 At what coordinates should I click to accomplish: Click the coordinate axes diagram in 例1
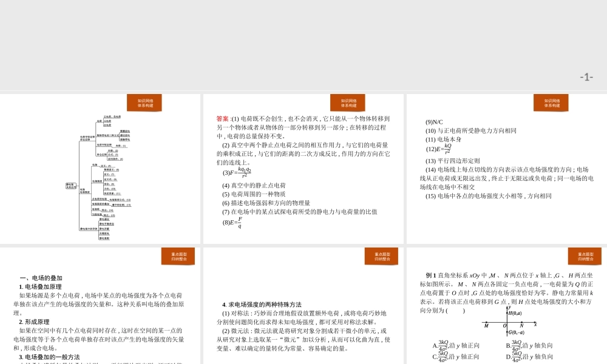(507, 322)
